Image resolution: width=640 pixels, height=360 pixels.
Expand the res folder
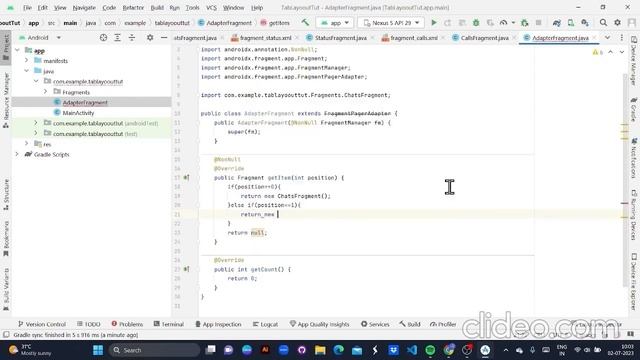click(27, 144)
